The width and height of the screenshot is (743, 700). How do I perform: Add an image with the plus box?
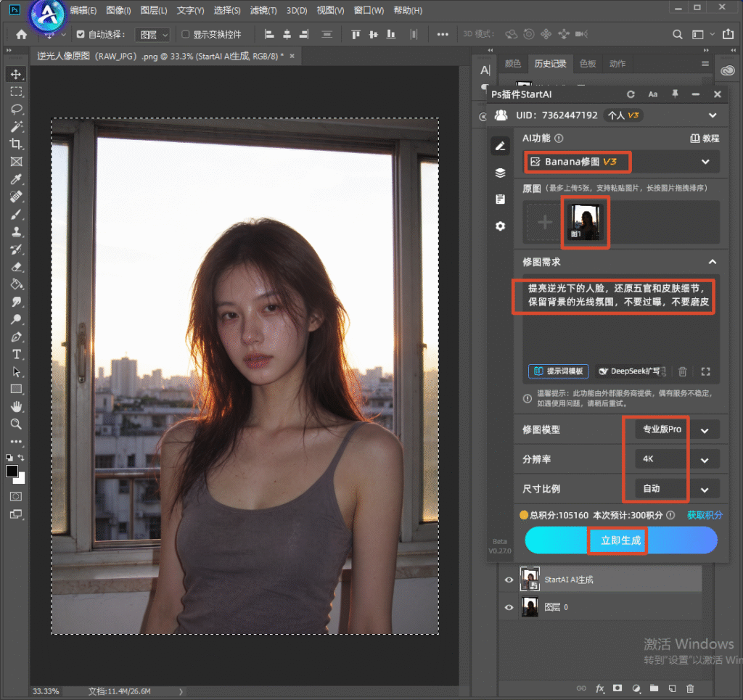[544, 222]
